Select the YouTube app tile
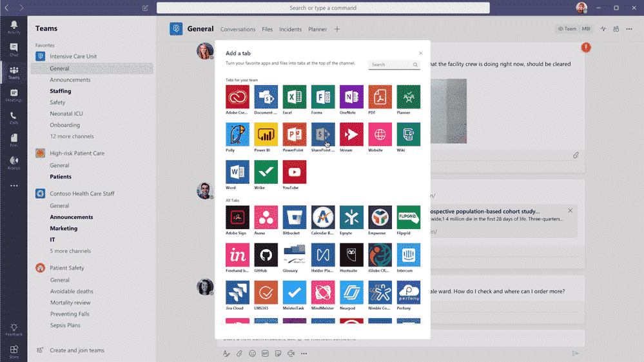Image resolution: width=644 pixels, height=362 pixels. pos(295,172)
